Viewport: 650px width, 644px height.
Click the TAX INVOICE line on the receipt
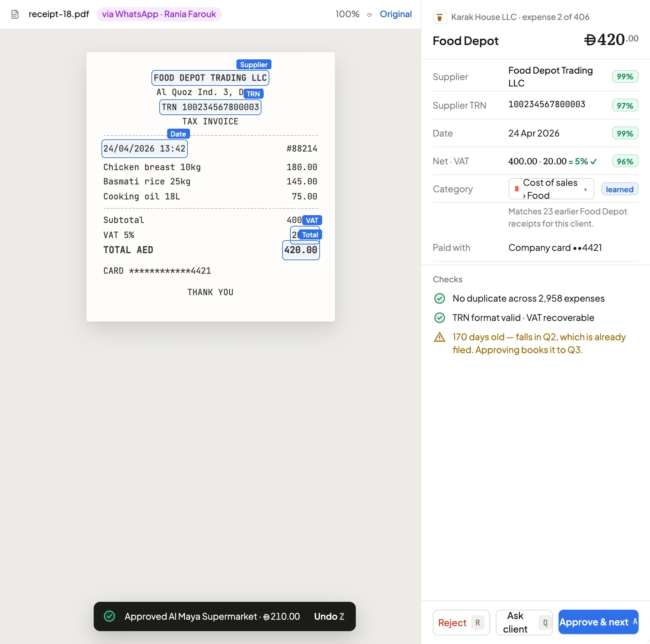[210, 122]
